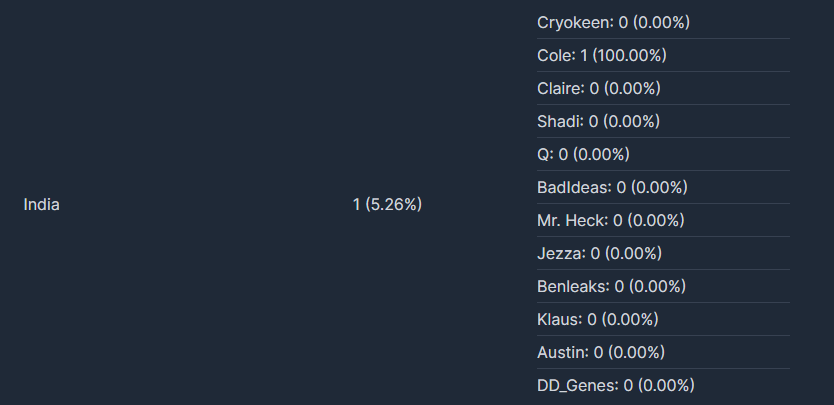Select the Jezza: 0 (0.00%) row
Viewport: 834px width, 405px height.
[x=663, y=253]
